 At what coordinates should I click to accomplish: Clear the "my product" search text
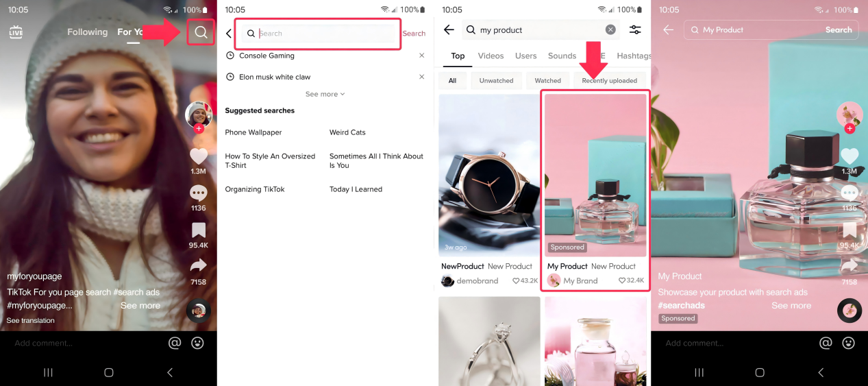610,29
